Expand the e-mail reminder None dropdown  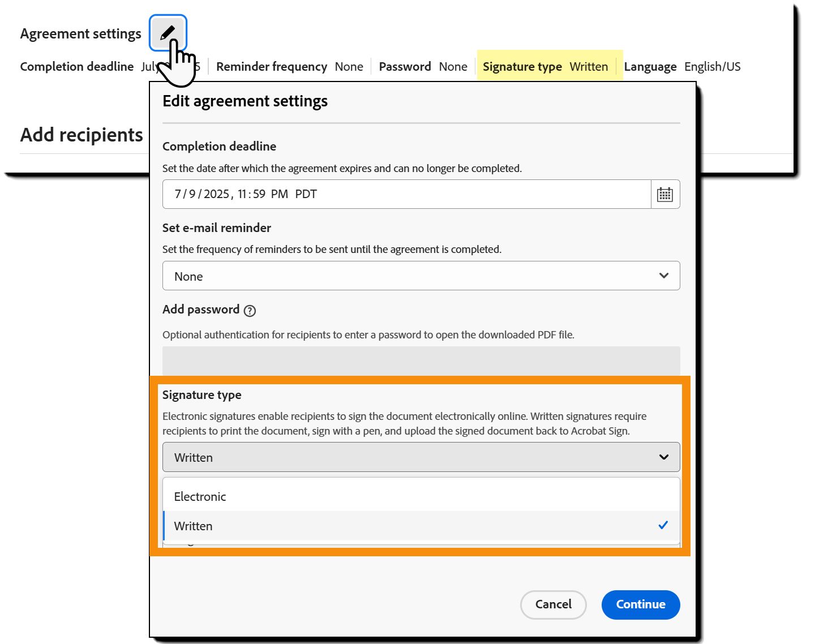point(421,276)
